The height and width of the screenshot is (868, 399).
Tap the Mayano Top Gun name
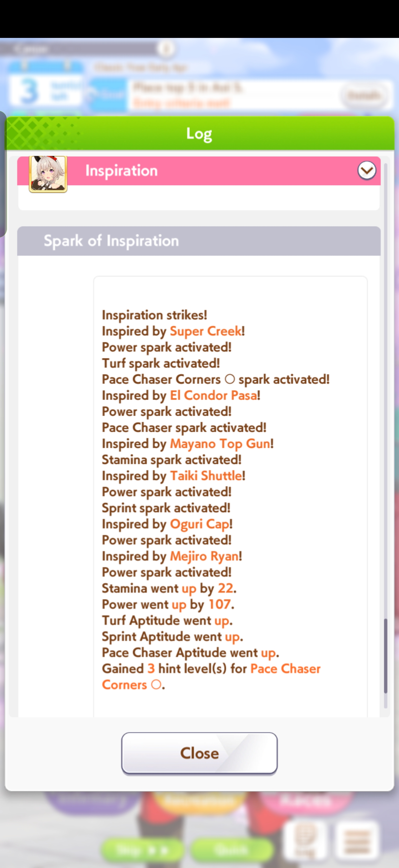[x=220, y=444]
